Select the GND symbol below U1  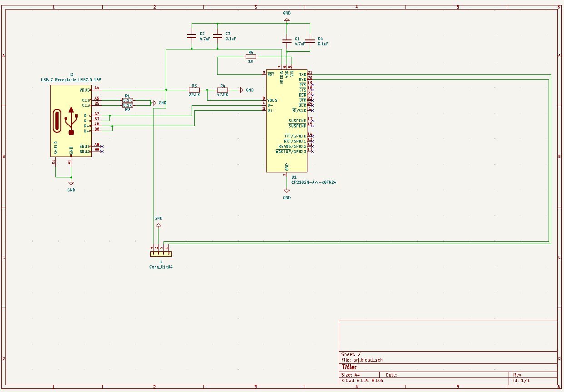[287, 191]
